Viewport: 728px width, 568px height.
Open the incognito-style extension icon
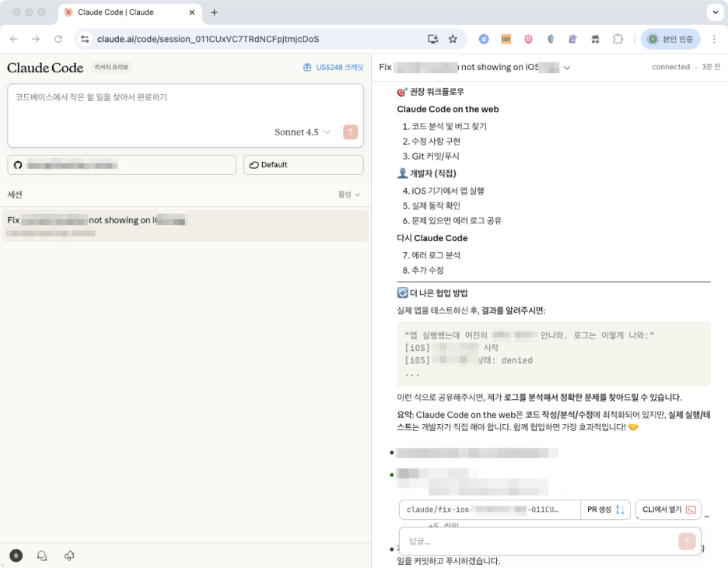[x=595, y=39]
